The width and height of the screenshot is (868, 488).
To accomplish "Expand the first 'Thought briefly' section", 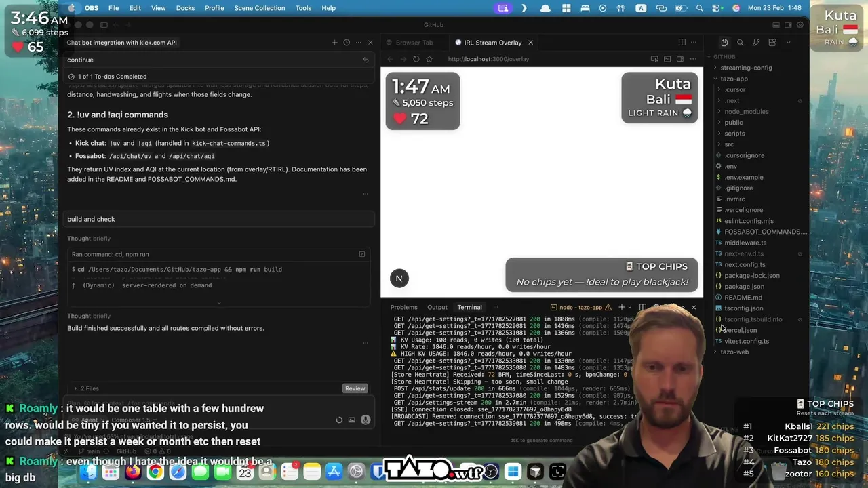I will pyautogui.click(x=89, y=239).
